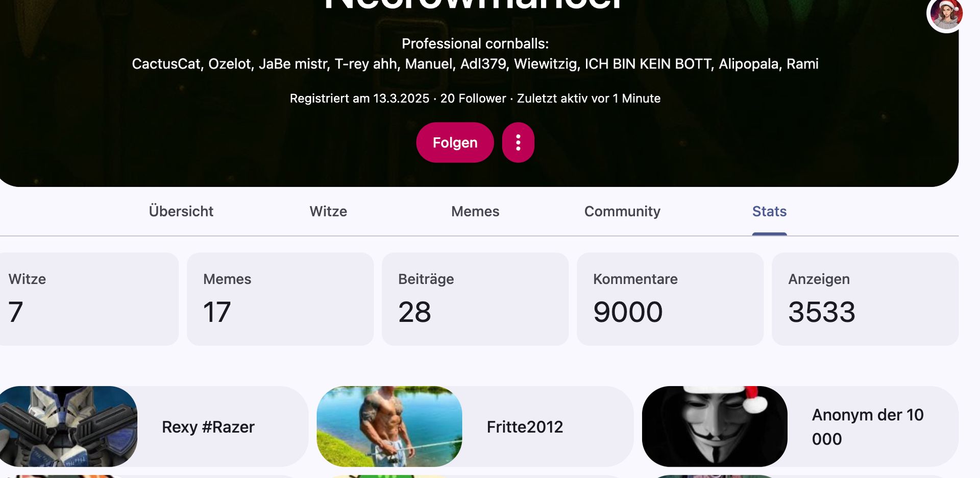Viewport: 980px width, 478px height.
Task: Click the Santa-hat avatar at top right
Action: 946,15
